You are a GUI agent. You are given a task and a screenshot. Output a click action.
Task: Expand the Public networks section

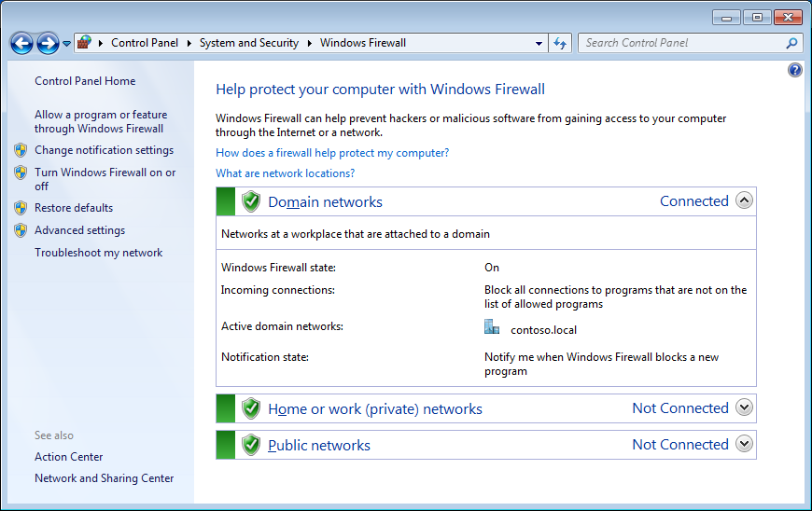click(x=744, y=444)
